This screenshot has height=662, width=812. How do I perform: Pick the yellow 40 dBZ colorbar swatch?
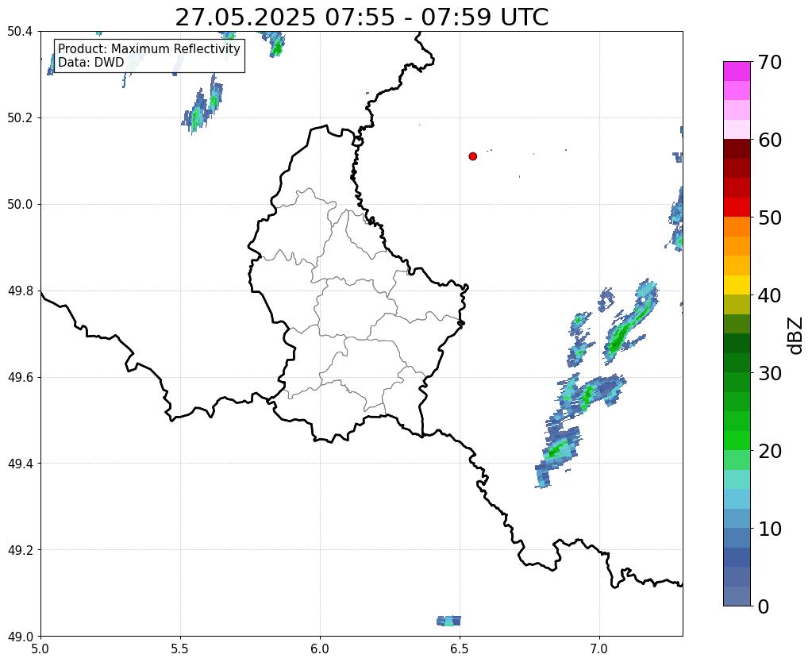(737, 285)
